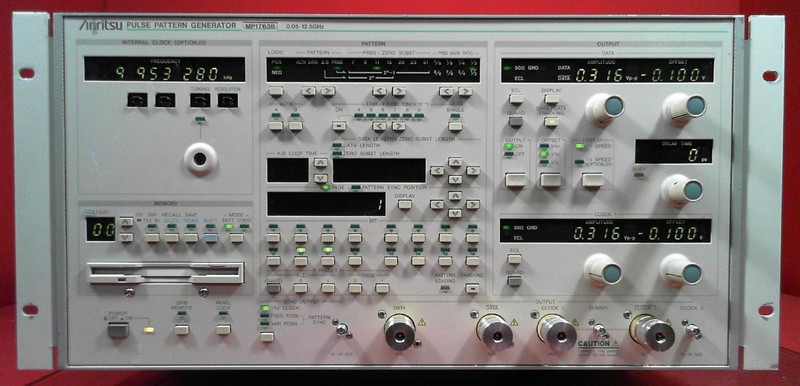The width and height of the screenshot is (800, 386).
Task: Click DISPLAY button beside page display
Action: pyautogui.click(x=405, y=204)
